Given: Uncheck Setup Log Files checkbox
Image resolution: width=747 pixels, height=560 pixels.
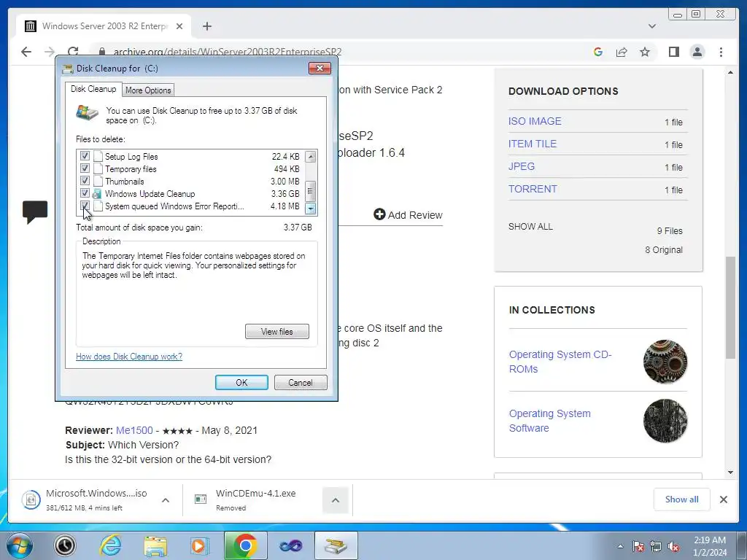Looking at the screenshot, I should pyautogui.click(x=85, y=156).
